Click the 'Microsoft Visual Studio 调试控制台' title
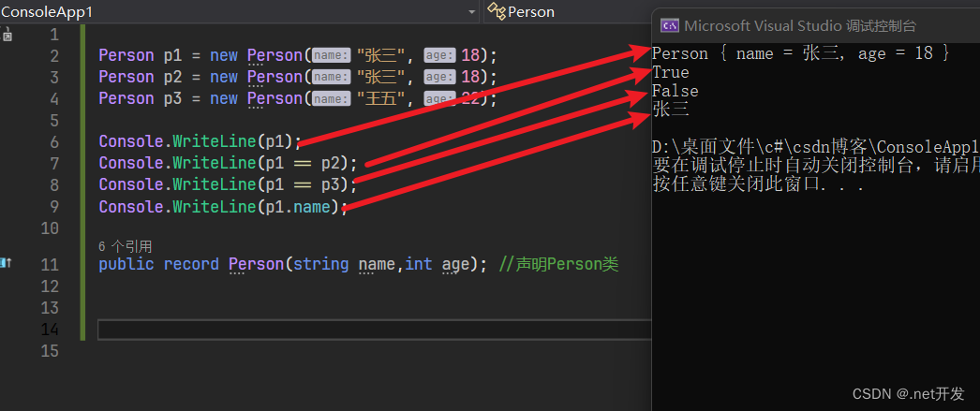 click(x=800, y=25)
